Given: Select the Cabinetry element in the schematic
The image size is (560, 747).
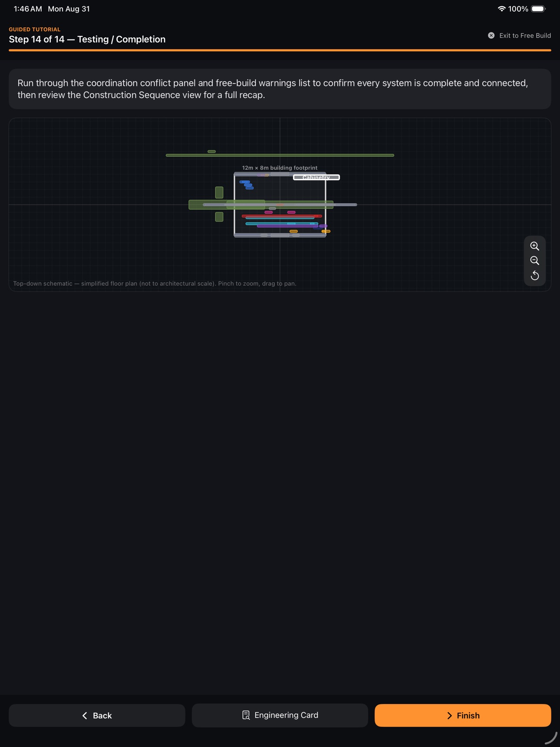Looking at the screenshot, I should pyautogui.click(x=316, y=177).
